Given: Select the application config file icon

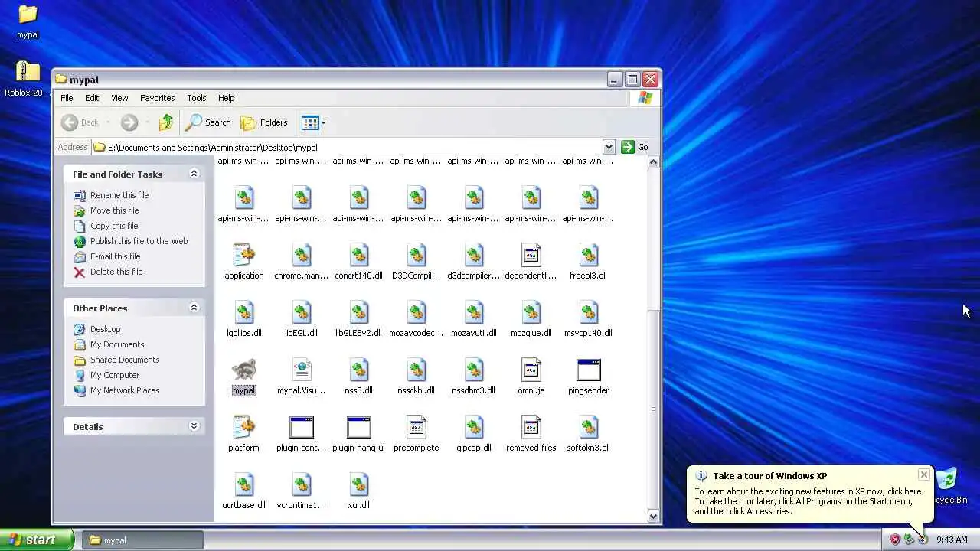Looking at the screenshot, I should click(x=244, y=256).
